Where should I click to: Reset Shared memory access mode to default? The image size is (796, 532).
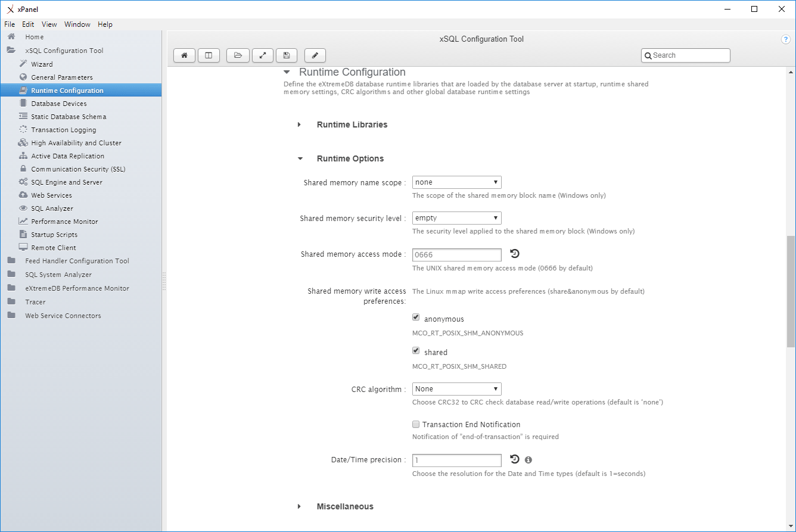pos(515,254)
